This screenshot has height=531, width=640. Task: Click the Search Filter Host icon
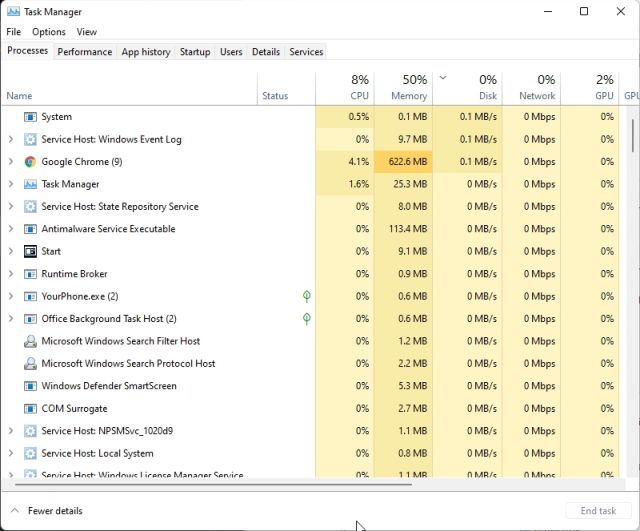click(30, 341)
